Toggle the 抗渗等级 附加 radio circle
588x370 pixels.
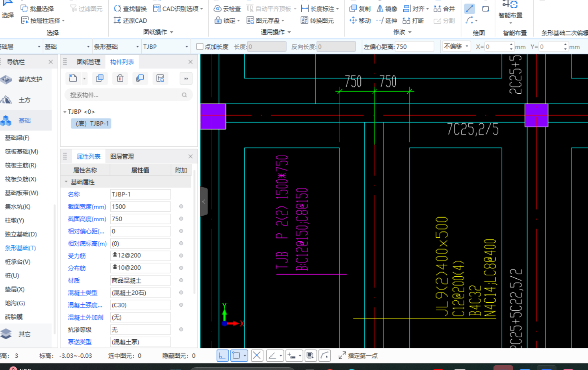pyautogui.click(x=181, y=329)
